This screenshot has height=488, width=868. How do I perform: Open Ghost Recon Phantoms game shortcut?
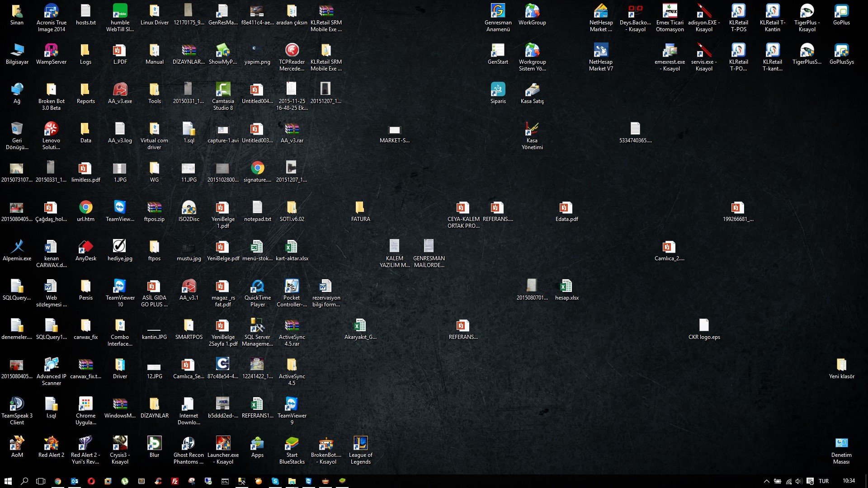189,450
